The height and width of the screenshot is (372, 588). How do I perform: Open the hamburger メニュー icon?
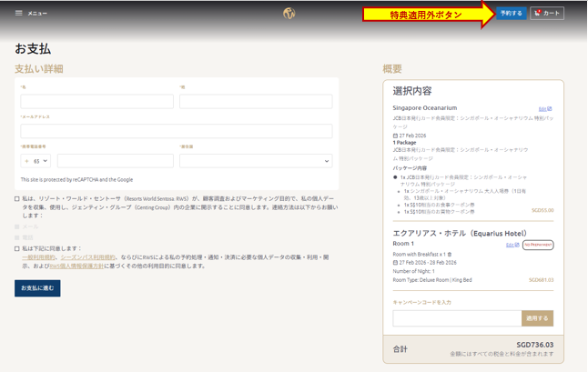[x=19, y=14]
